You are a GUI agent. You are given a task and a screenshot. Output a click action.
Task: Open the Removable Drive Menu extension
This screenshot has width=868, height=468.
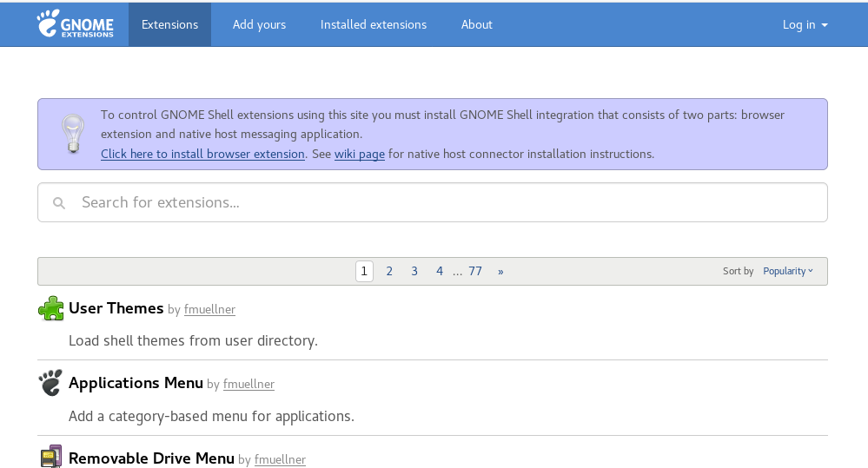[x=151, y=458]
